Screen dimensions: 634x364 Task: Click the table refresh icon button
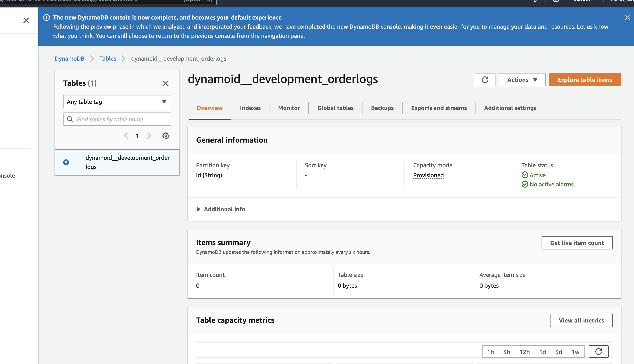[485, 80]
